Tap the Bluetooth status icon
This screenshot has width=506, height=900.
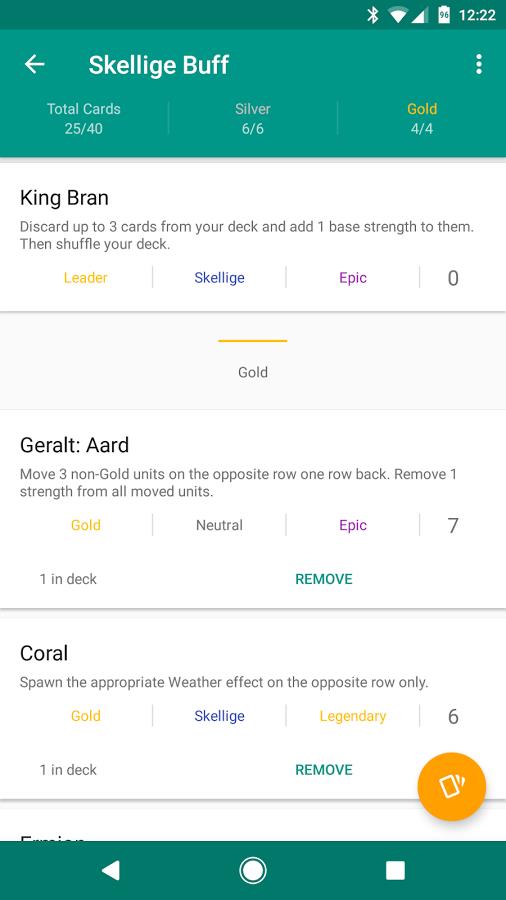coord(373,15)
